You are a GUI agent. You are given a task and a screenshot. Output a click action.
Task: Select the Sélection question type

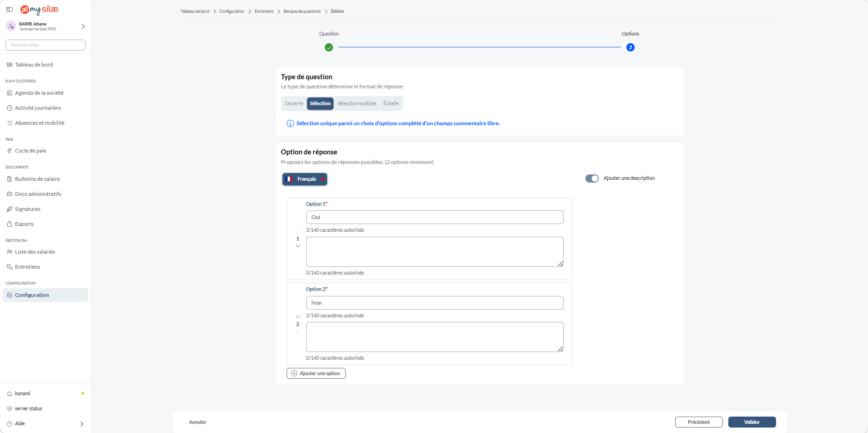tap(320, 103)
